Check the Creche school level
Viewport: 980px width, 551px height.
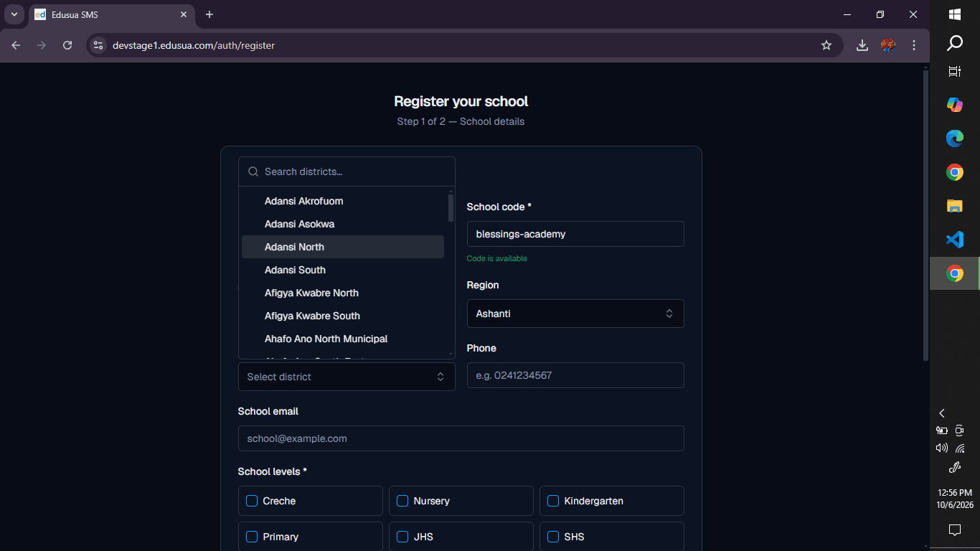(x=252, y=501)
